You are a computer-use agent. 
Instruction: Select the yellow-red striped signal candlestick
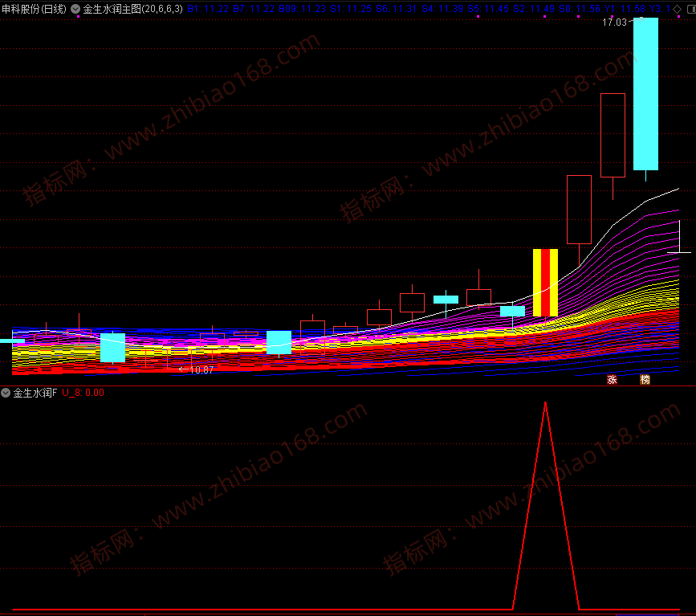(545, 283)
